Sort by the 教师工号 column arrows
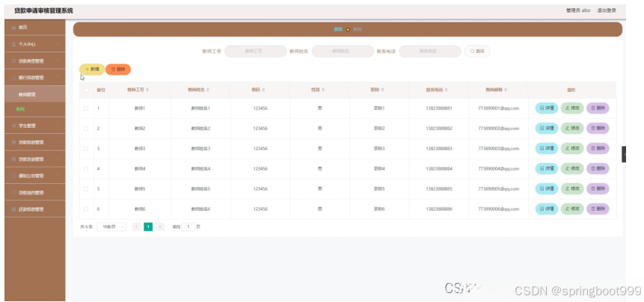The height and width of the screenshot is (302, 644). coord(147,90)
